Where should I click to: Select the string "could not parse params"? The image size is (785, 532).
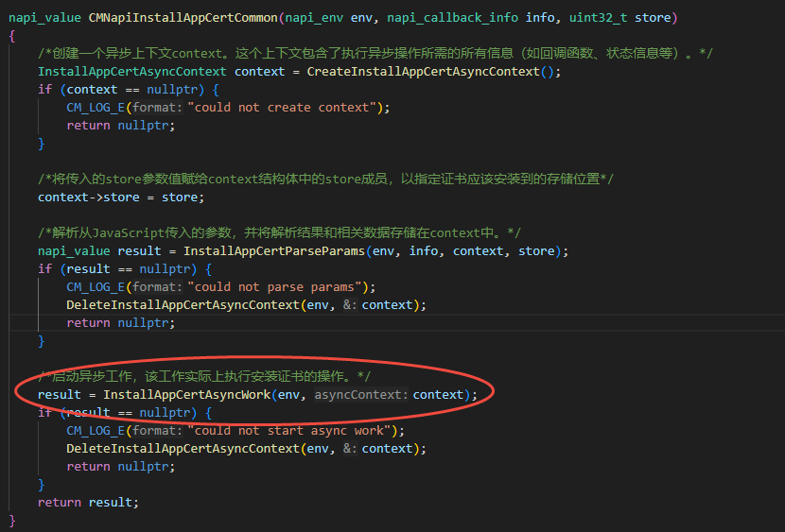pos(274,287)
